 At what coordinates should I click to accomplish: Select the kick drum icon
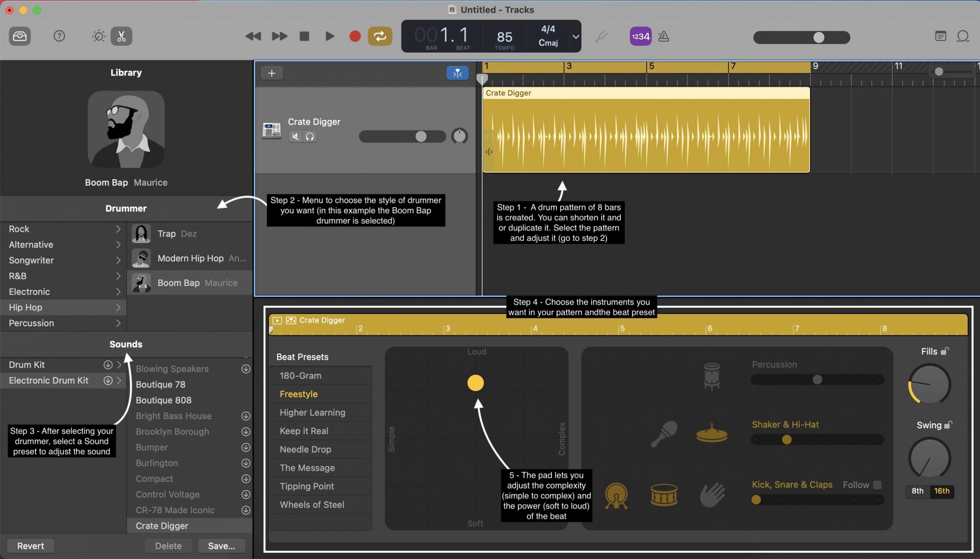tap(617, 495)
